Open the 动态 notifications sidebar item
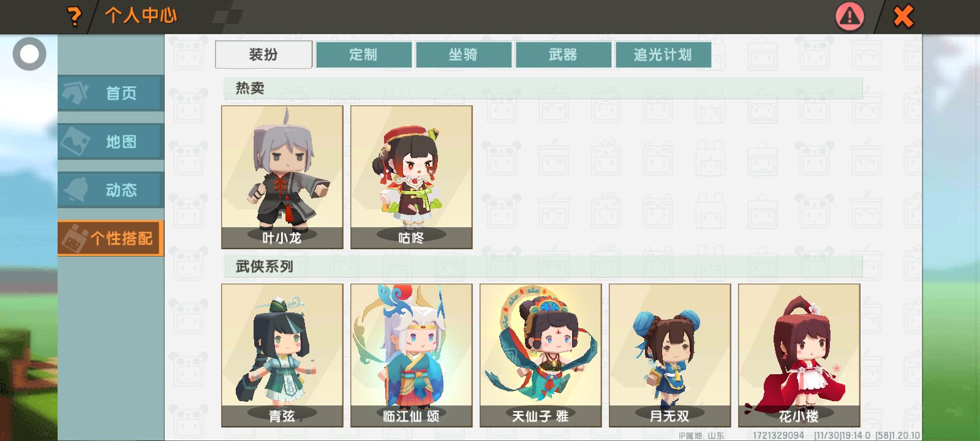Image resolution: width=980 pixels, height=441 pixels. click(111, 190)
